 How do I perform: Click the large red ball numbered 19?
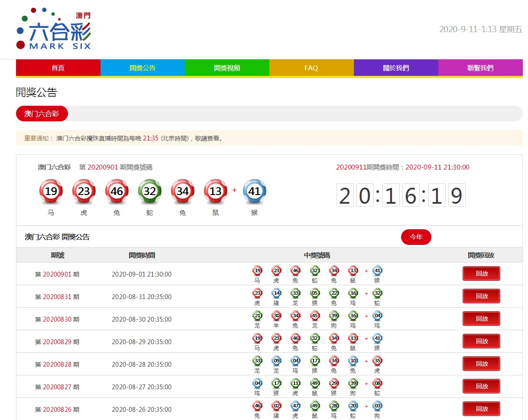tap(51, 191)
